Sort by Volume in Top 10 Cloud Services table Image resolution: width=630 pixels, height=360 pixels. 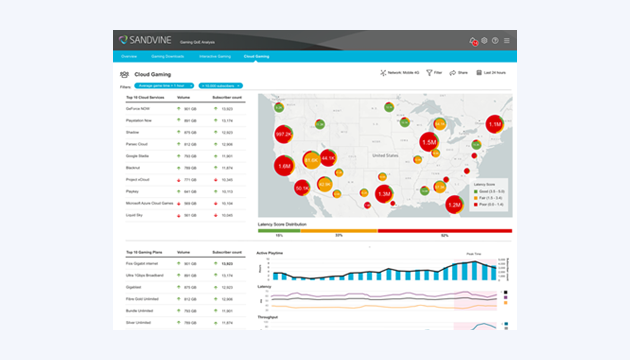(183, 97)
